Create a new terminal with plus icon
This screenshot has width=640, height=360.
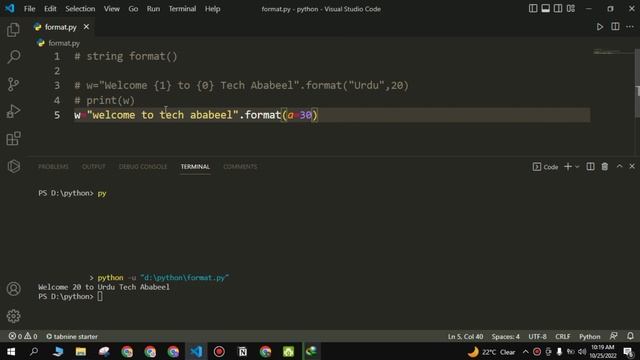point(568,167)
